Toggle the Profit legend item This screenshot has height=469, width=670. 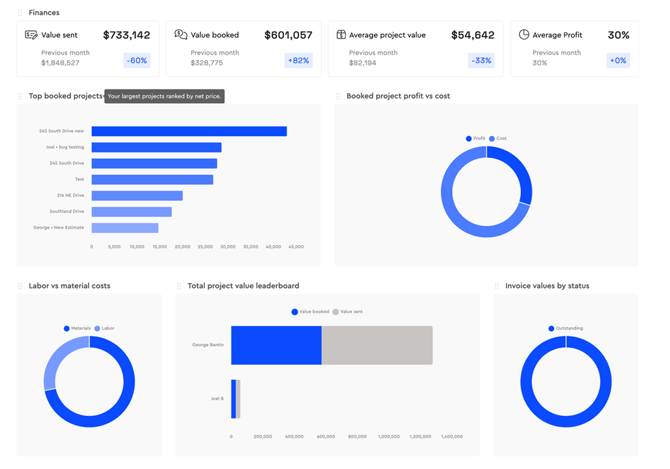click(475, 139)
